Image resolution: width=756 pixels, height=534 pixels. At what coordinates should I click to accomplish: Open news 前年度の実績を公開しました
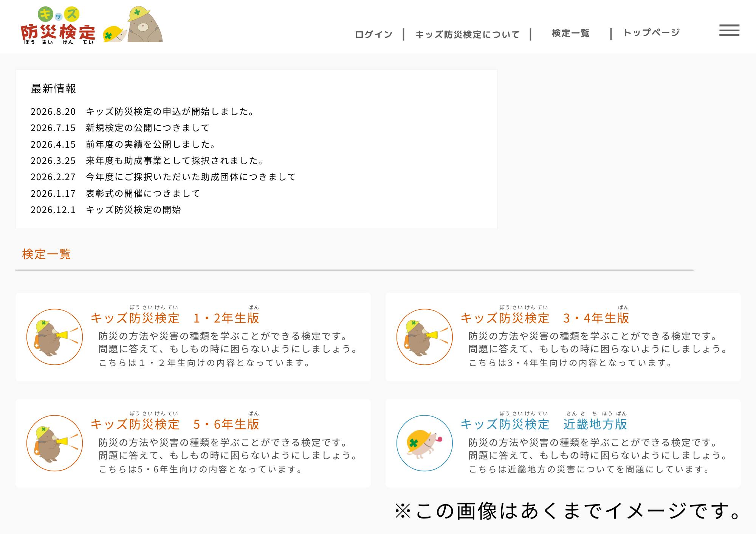coord(151,144)
